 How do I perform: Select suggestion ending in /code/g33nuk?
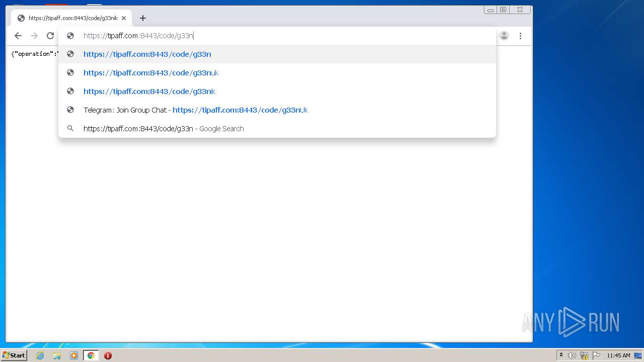tap(277, 73)
